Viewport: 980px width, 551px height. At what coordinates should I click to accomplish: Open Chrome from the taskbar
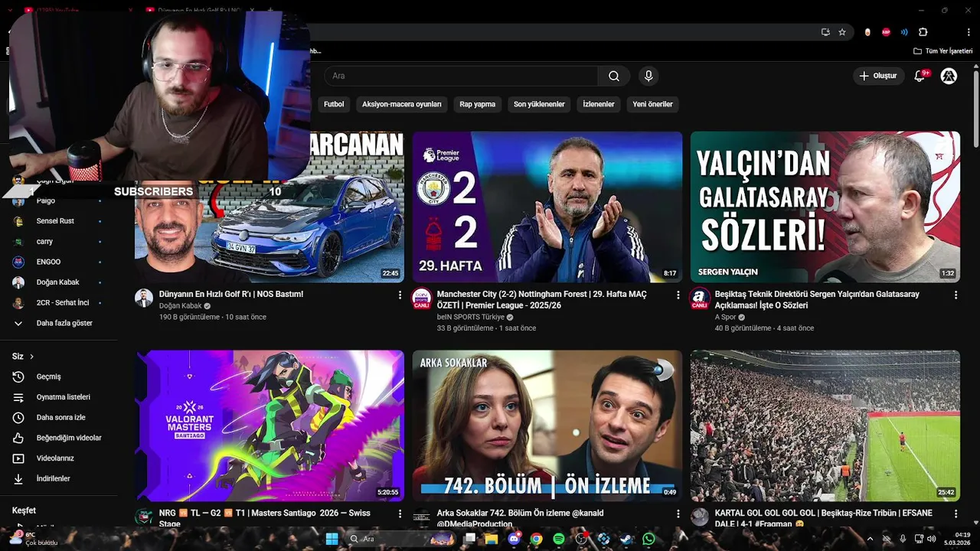click(x=536, y=539)
